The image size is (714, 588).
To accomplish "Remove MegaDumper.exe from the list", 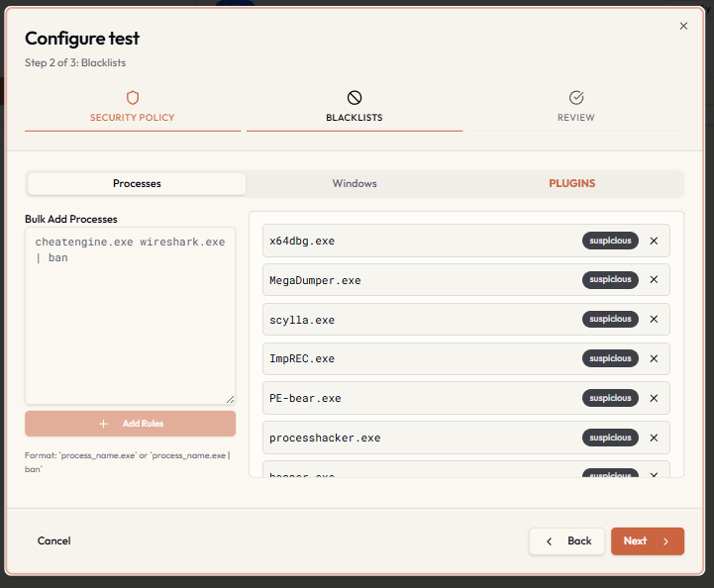I will (654, 279).
